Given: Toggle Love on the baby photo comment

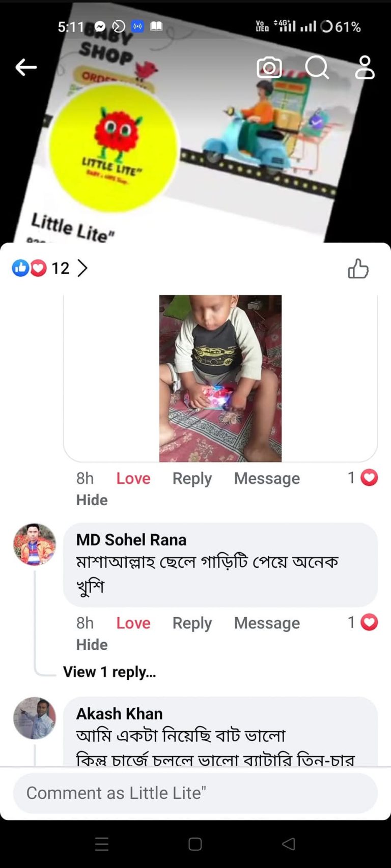Looking at the screenshot, I should pos(133,478).
